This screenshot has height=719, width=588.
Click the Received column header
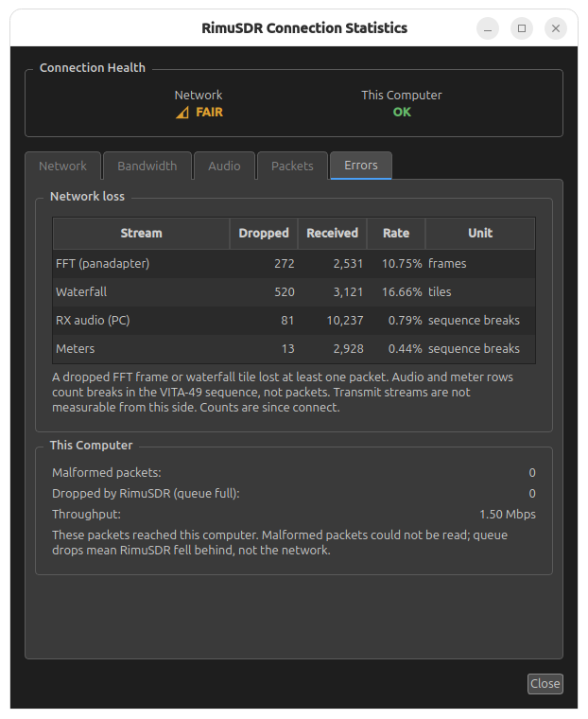pyautogui.click(x=332, y=233)
